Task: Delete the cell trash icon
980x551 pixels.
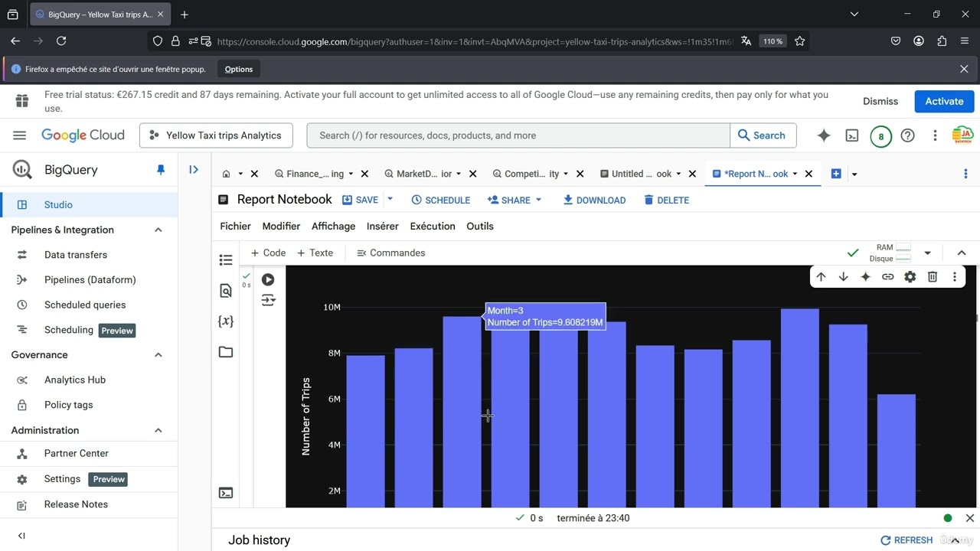Action: [x=932, y=277]
